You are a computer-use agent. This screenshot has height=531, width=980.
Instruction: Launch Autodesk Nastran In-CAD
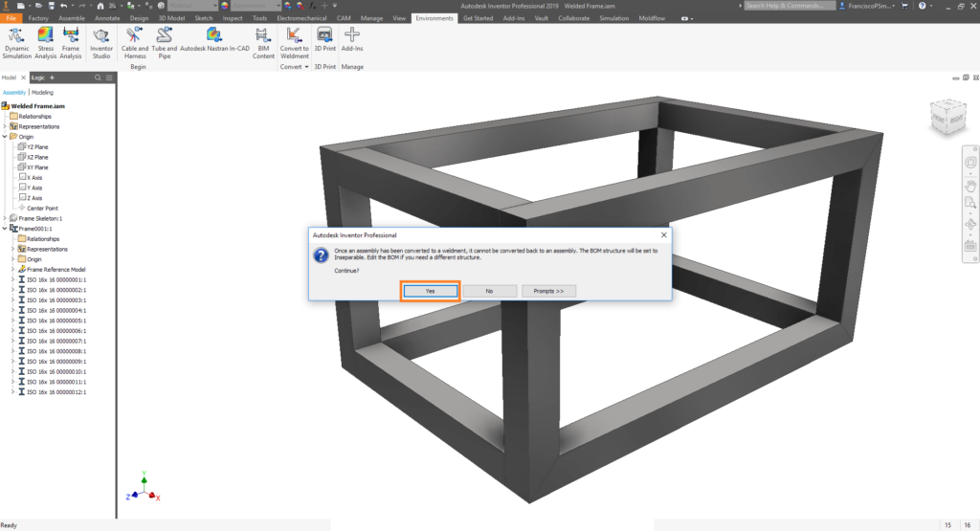point(214,38)
